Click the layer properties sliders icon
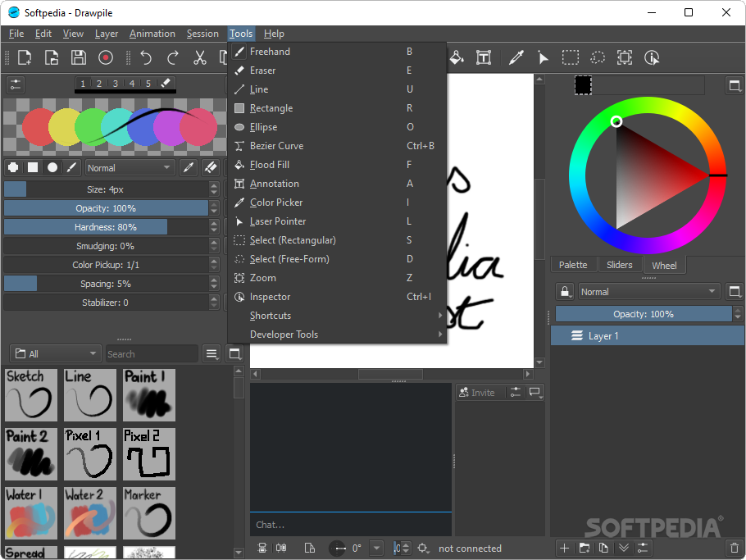This screenshot has width=746, height=560. [x=643, y=548]
